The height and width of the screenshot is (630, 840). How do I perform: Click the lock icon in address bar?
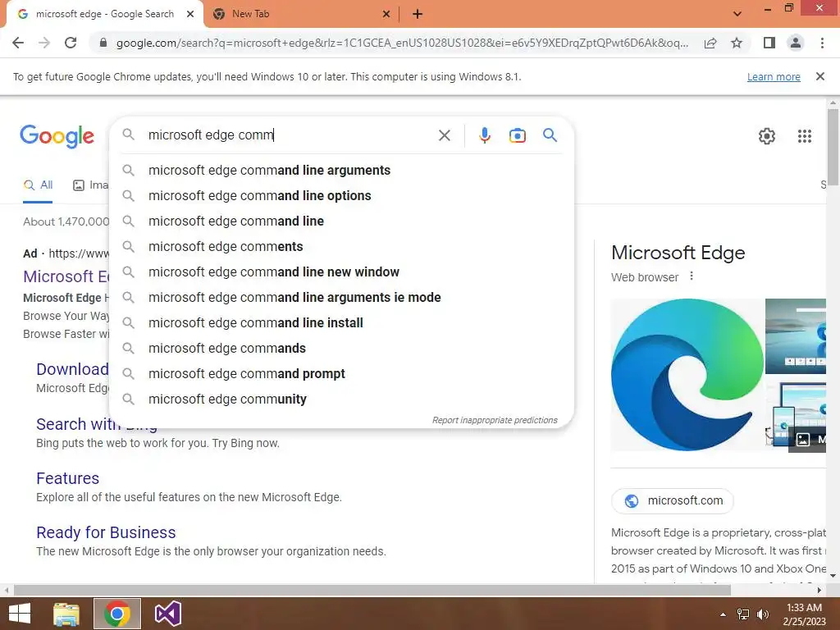[103, 43]
